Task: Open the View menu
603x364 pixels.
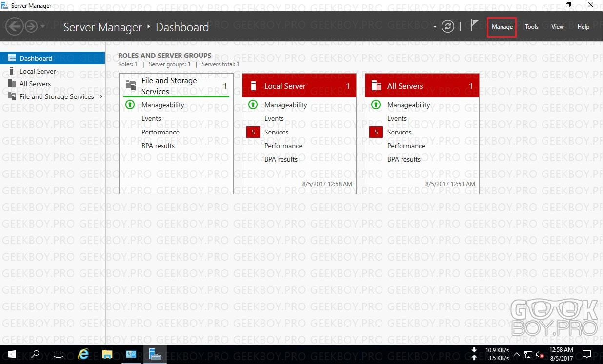Action: coord(558,27)
